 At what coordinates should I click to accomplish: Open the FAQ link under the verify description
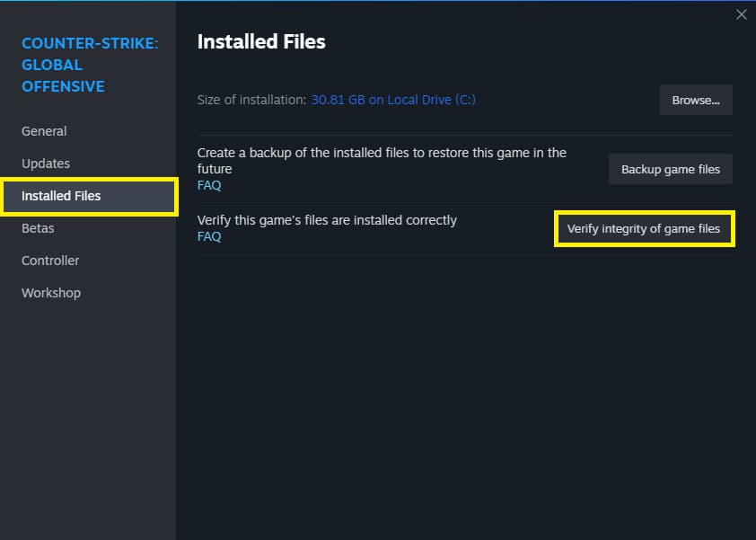208,236
